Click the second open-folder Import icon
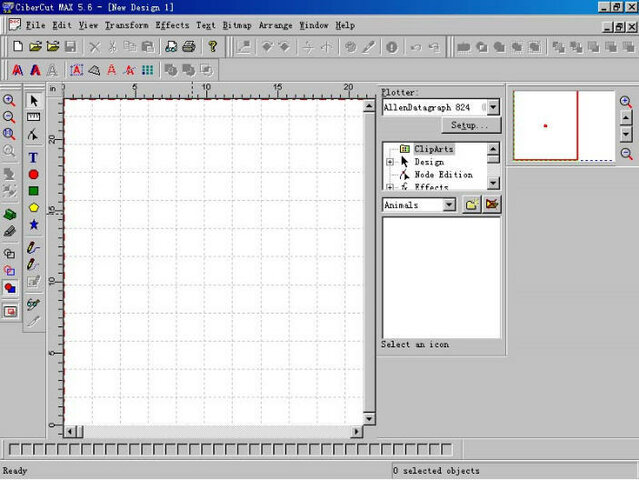The height and width of the screenshot is (480, 639). (x=53, y=46)
